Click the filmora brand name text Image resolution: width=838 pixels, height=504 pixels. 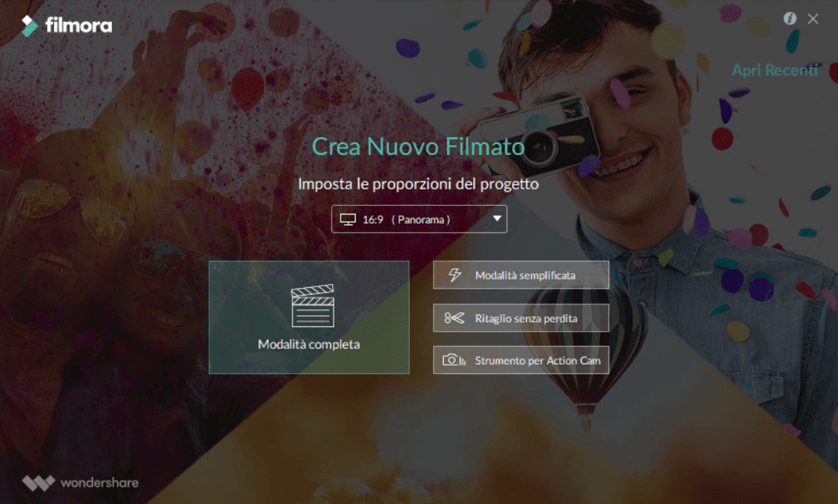click(x=78, y=25)
